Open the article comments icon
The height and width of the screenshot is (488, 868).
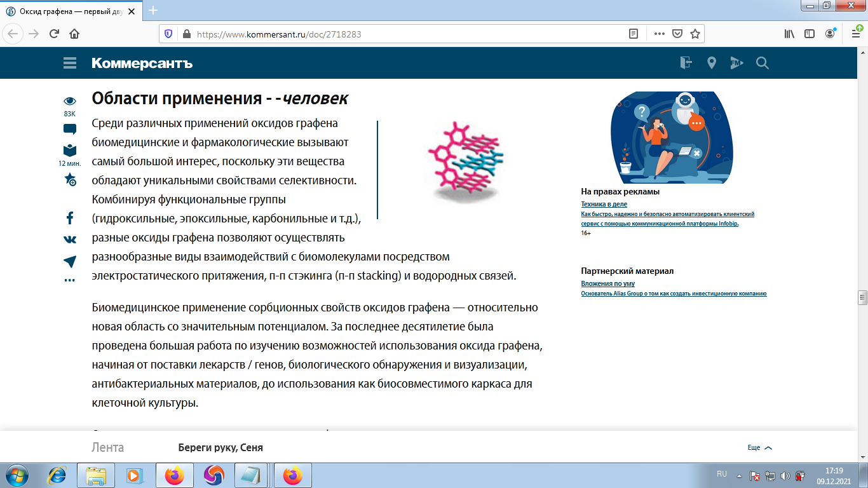[69, 128]
